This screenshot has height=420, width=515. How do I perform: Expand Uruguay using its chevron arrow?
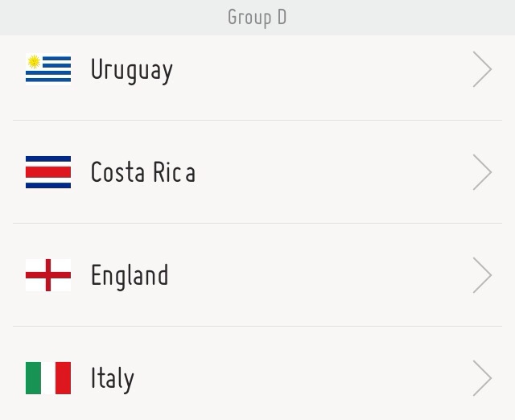[482, 69]
